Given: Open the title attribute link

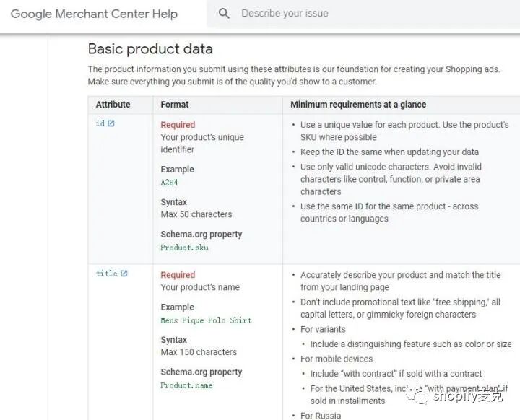Looking at the screenshot, I should click(106, 274).
